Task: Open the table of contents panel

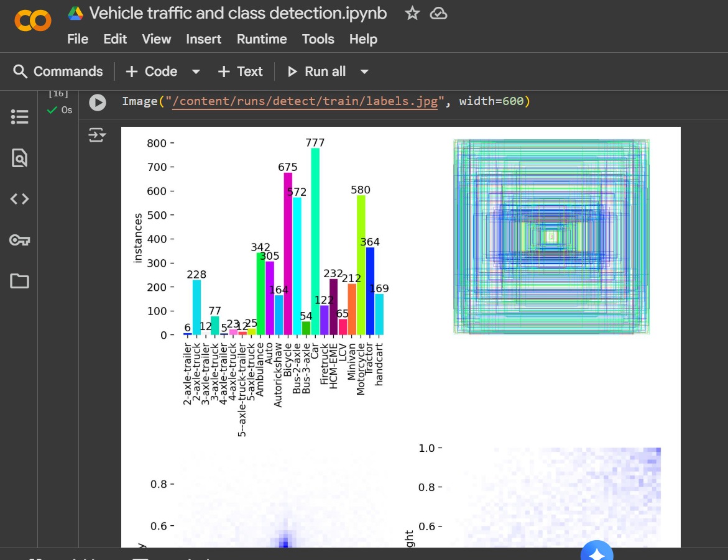Action: pos(19,117)
